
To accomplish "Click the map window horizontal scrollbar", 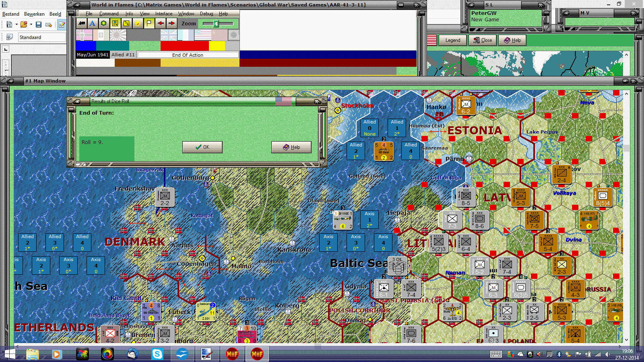I will 319,346.
